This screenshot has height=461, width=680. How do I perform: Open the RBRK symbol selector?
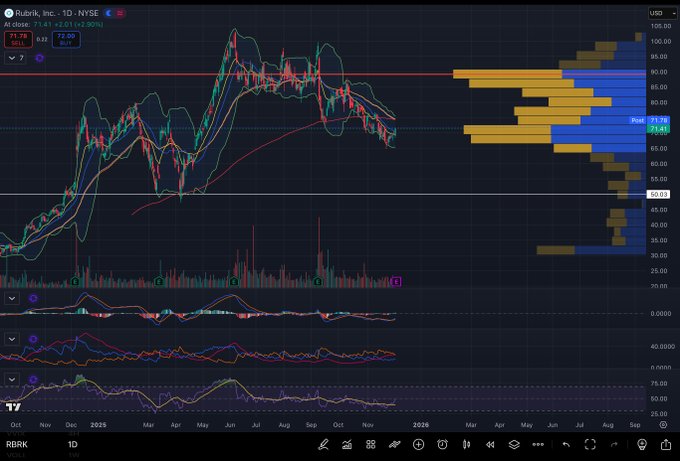(20, 443)
